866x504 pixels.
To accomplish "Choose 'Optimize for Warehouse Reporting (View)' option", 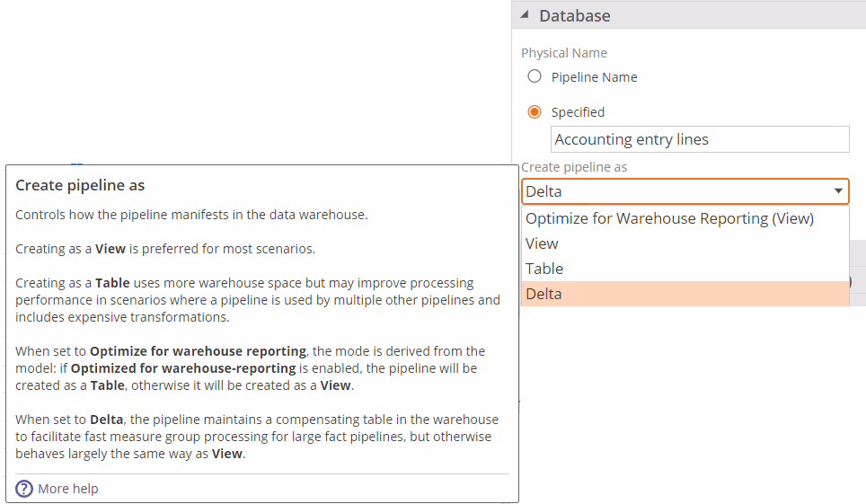I will 669,218.
